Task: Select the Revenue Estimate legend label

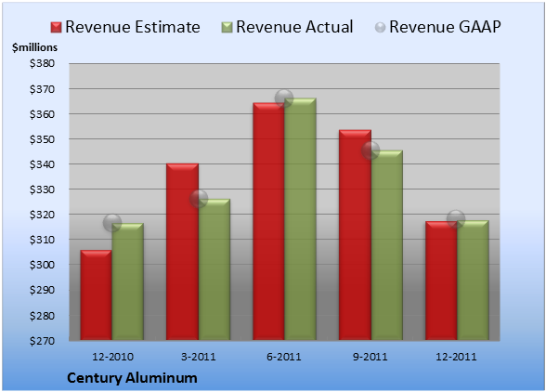Action: click(133, 27)
